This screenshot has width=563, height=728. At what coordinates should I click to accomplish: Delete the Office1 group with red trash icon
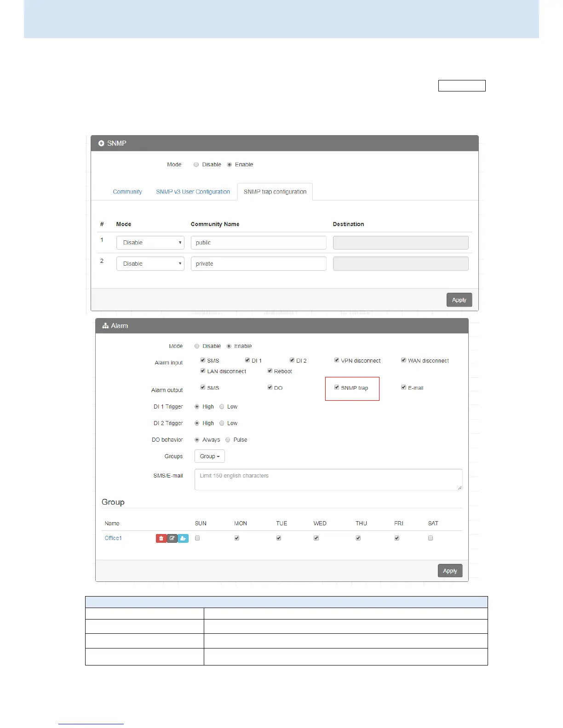(161, 538)
